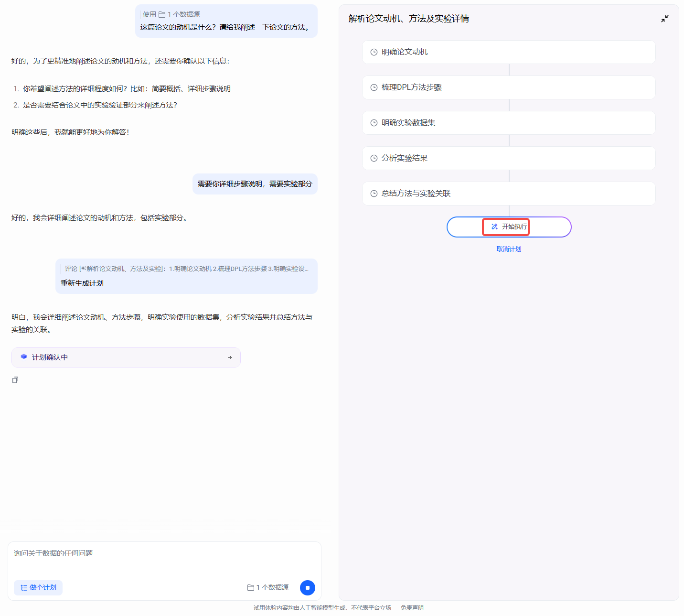The image size is (684, 616).
Task: Click the wand icon in 开始执行 button
Action: 494,227
